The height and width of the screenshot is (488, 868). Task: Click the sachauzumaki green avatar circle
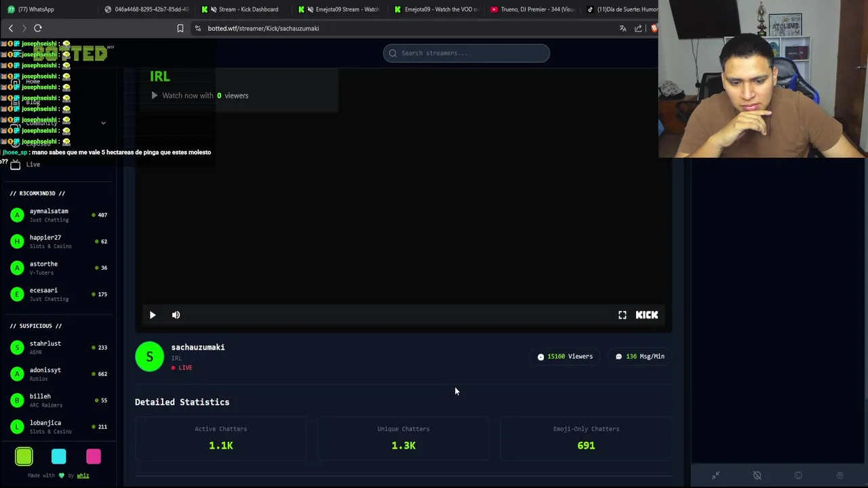pyautogui.click(x=150, y=357)
